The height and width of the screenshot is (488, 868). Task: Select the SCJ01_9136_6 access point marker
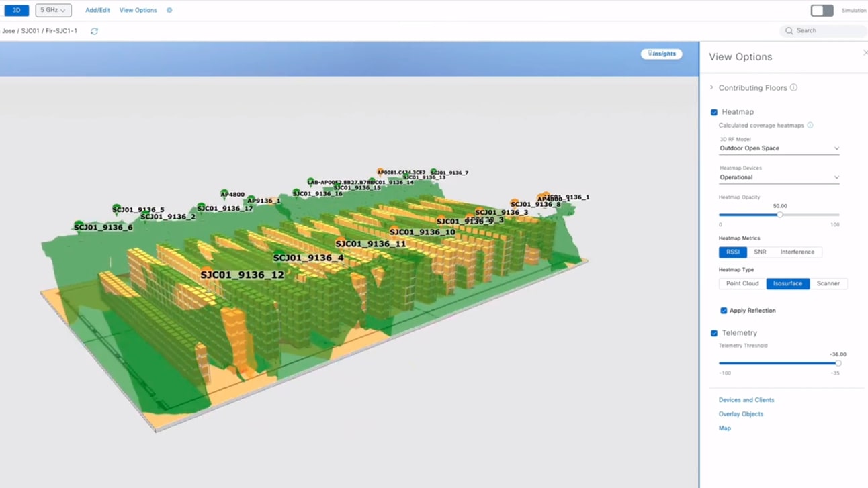[x=81, y=223]
